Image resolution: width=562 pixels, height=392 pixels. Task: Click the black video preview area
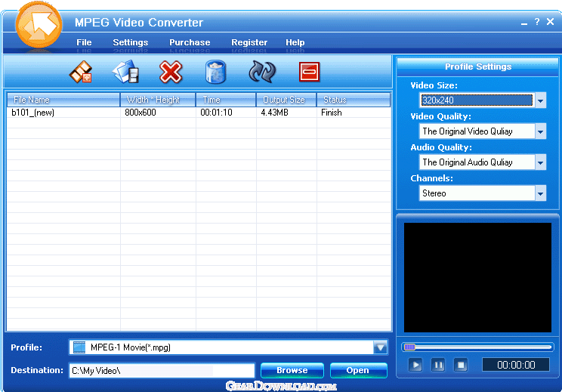pos(477,278)
